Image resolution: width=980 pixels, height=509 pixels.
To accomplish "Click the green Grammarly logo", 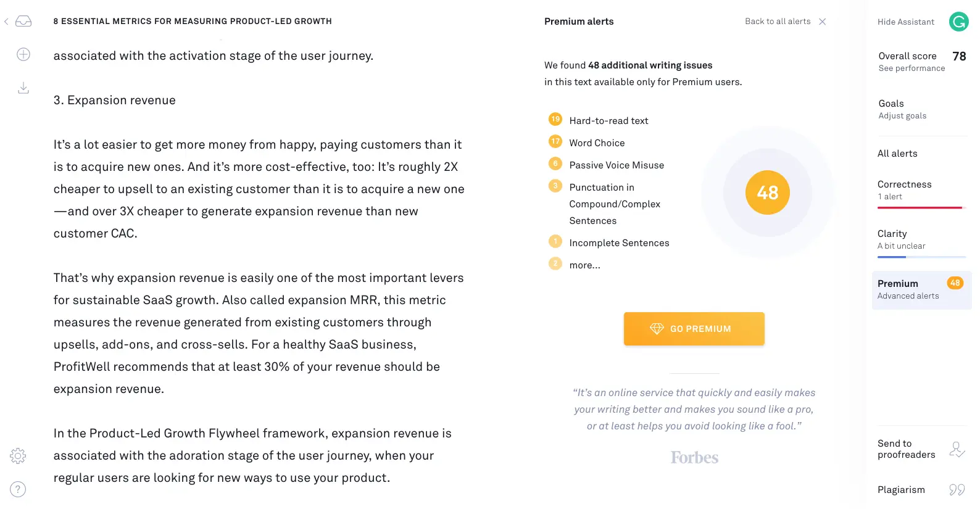I will tap(958, 22).
